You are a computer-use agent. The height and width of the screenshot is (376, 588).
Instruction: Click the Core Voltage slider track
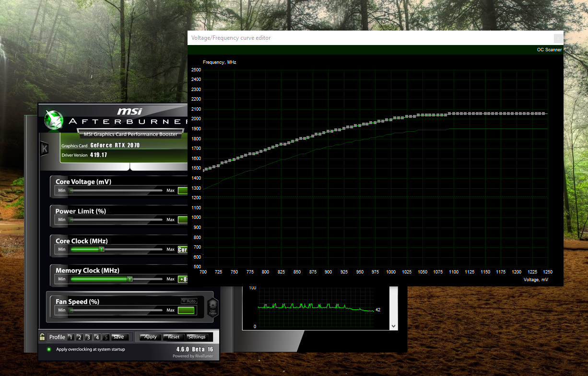click(x=116, y=190)
